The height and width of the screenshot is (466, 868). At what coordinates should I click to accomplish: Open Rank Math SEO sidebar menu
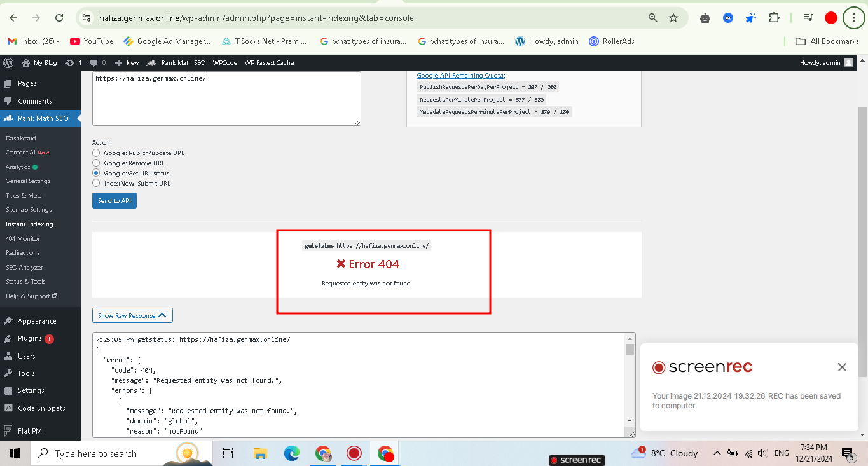pyautogui.click(x=40, y=118)
